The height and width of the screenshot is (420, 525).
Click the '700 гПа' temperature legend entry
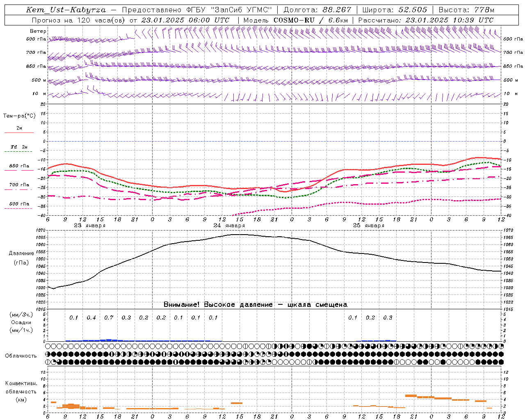19,185
